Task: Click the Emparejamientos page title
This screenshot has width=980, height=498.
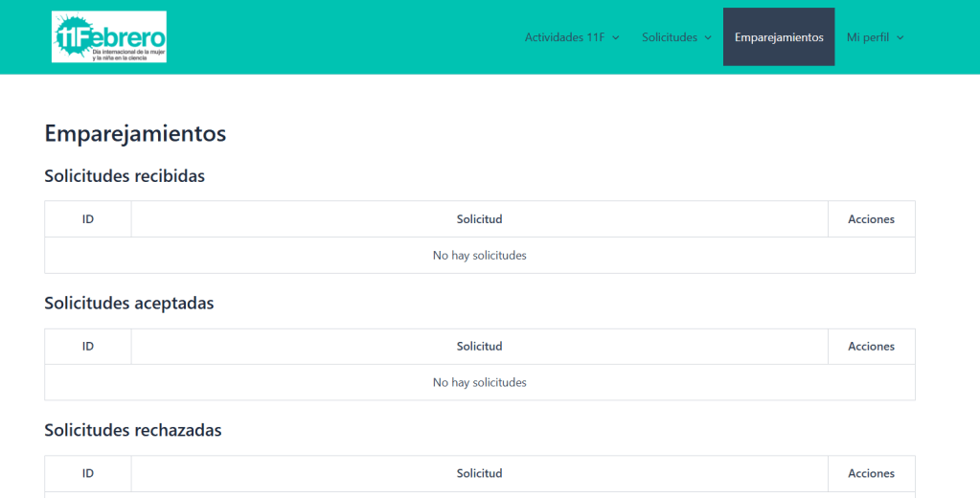Action: point(135,133)
